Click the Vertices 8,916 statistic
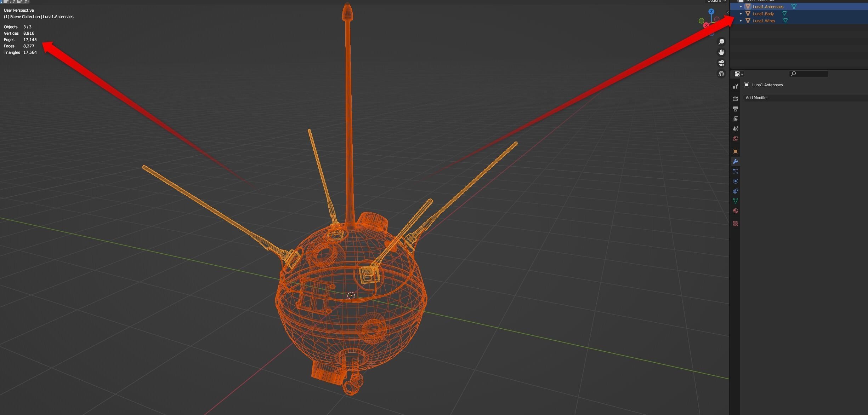The height and width of the screenshot is (415, 868). [x=19, y=33]
